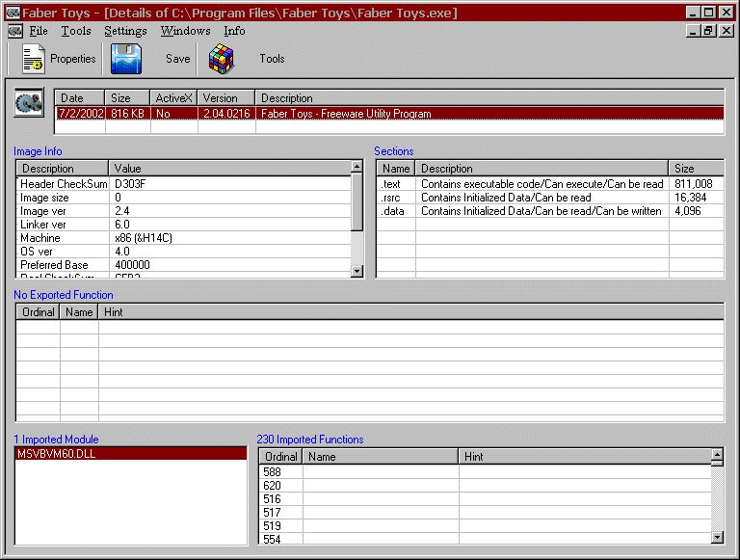Click Imported Functions scroll up arrow

717,455
